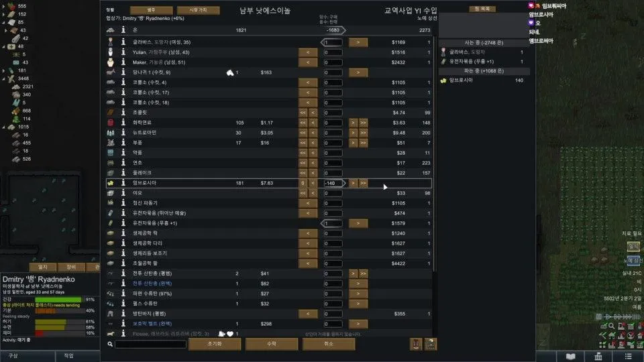
Task: Show info for 은 silver row
Action: [x=123, y=29]
